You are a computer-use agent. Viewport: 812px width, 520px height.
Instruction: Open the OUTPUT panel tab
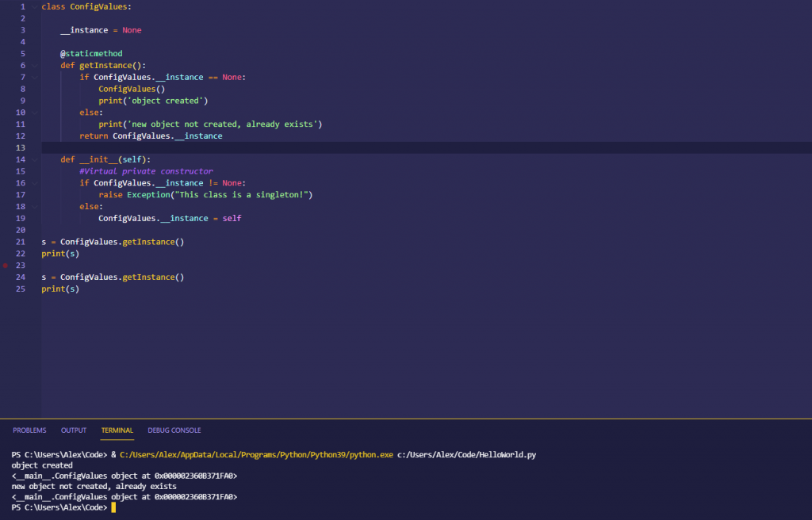74,430
